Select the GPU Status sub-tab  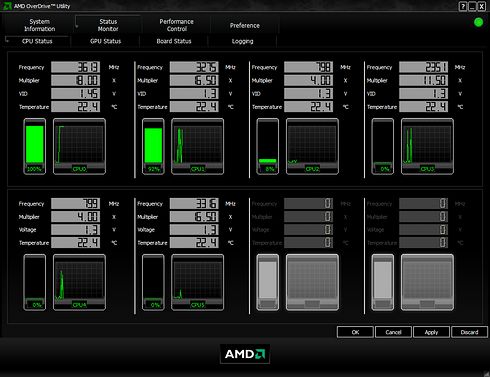point(105,41)
